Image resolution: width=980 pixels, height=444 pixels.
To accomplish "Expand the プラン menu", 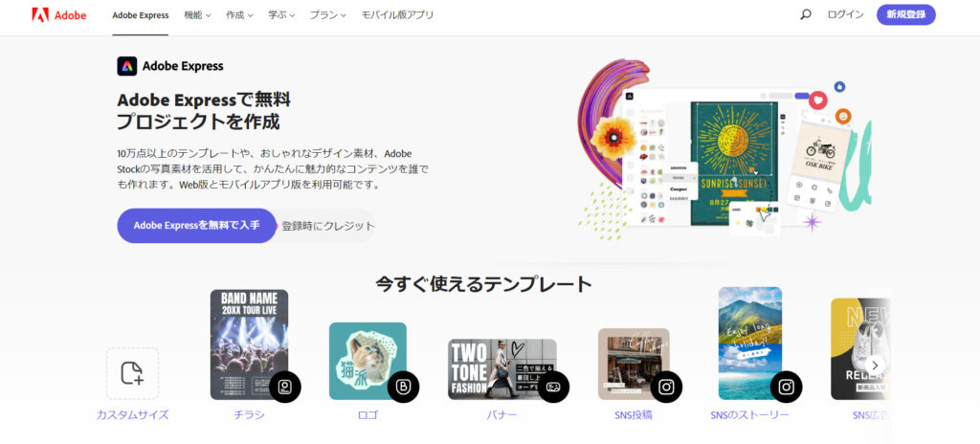I will tap(328, 15).
